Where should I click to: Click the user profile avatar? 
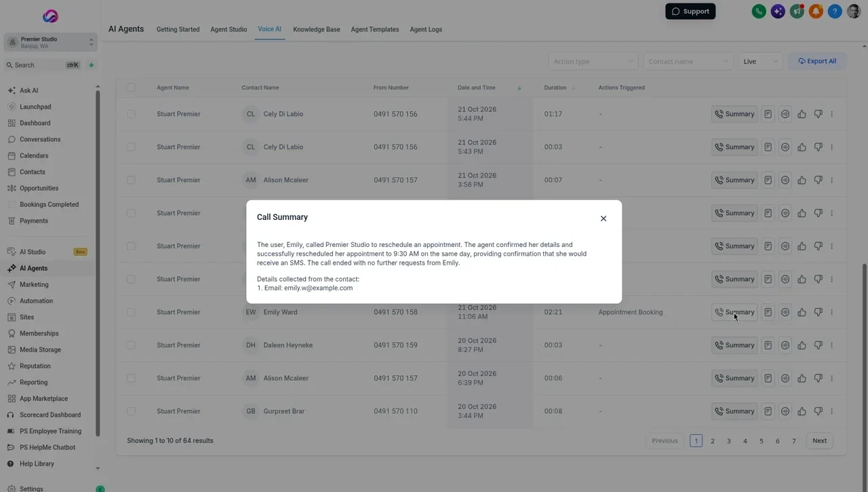[x=854, y=12]
